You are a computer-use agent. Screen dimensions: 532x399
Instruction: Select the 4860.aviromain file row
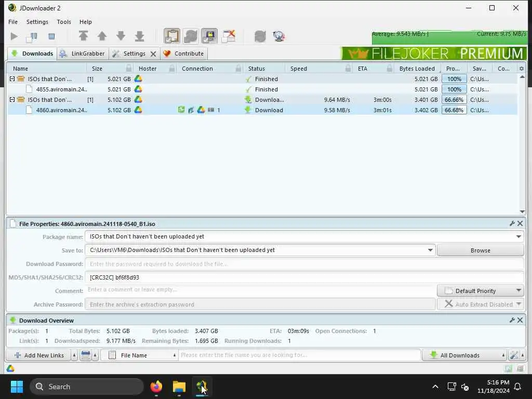262,110
